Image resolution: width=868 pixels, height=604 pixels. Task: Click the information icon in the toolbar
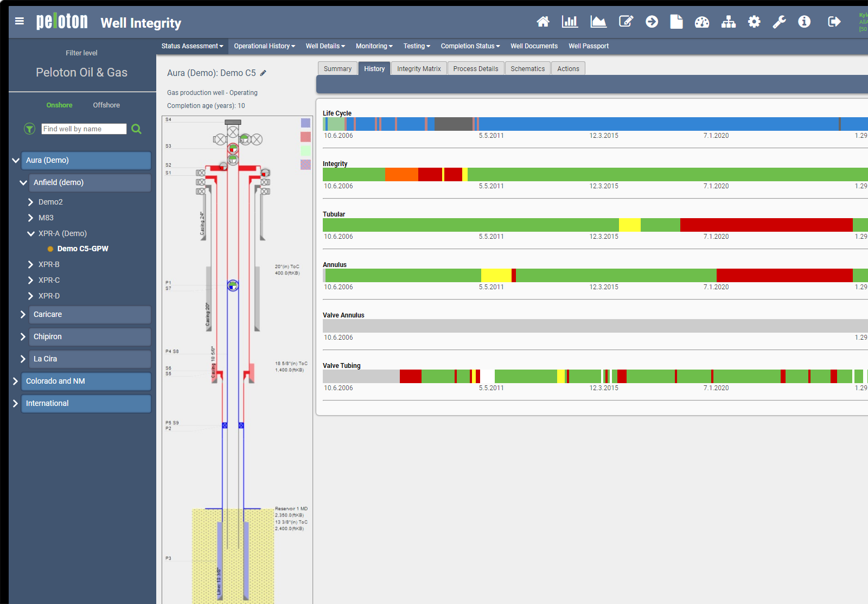point(804,22)
